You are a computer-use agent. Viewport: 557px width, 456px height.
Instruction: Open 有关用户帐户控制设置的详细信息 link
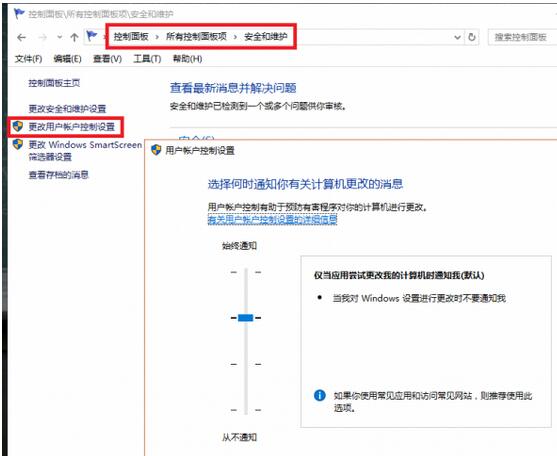(x=272, y=220)
